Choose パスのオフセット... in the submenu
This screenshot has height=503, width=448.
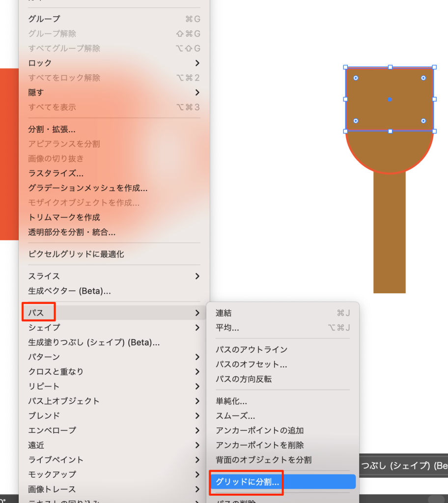point(252,364)
